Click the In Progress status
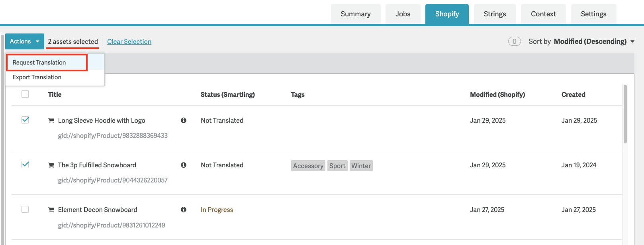Screen dimensions: 644x245 point(217,210)
